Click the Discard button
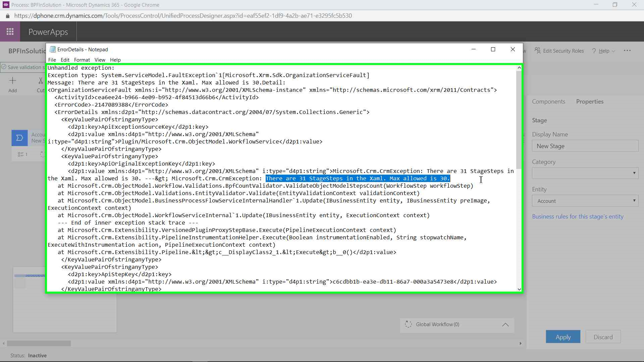 point(603,337)
